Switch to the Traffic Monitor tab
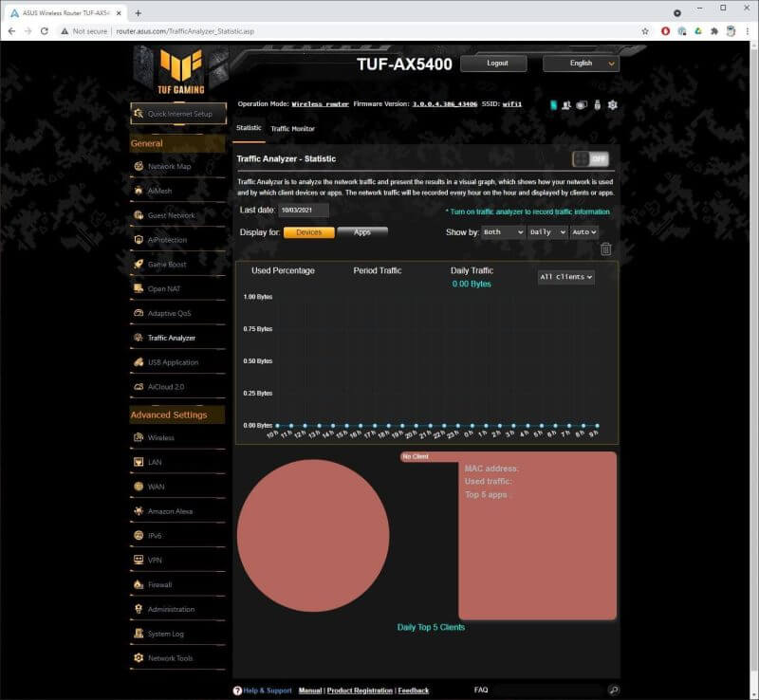This screenshot has width=759, height=700. point(293,129)
